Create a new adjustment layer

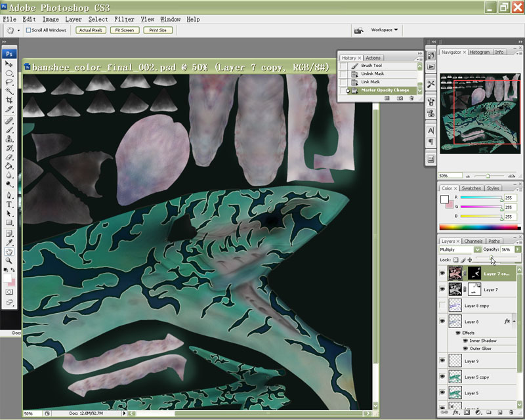tap(478, 412)
